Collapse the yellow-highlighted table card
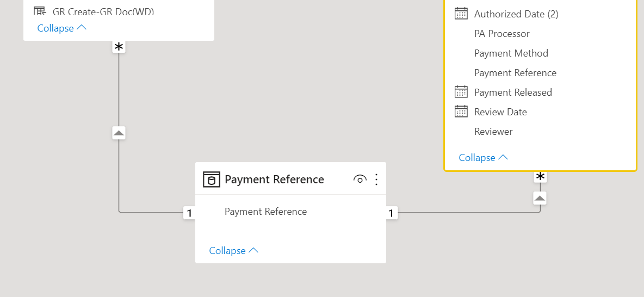This screenshot has height=297, width=644. 484,158
